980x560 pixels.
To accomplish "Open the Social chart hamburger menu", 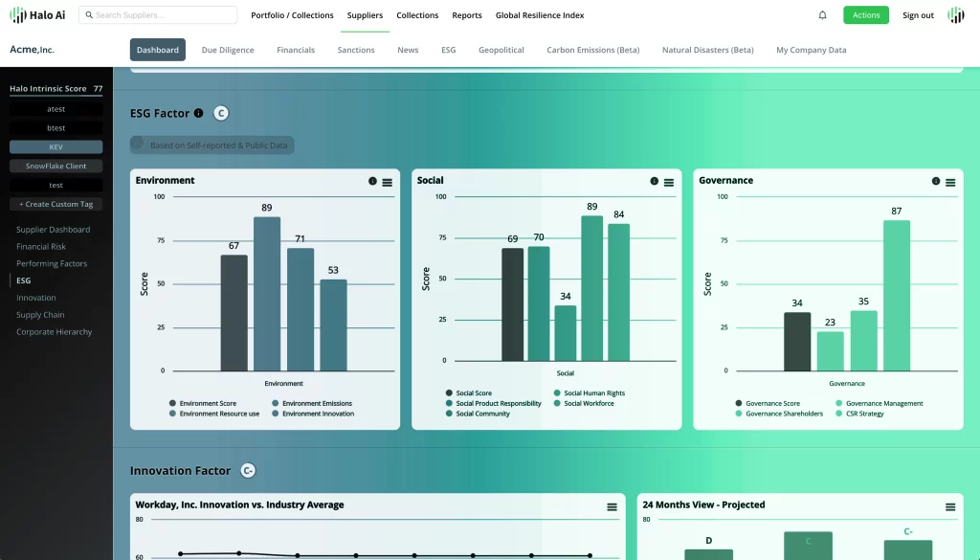I will pos(669,182).
